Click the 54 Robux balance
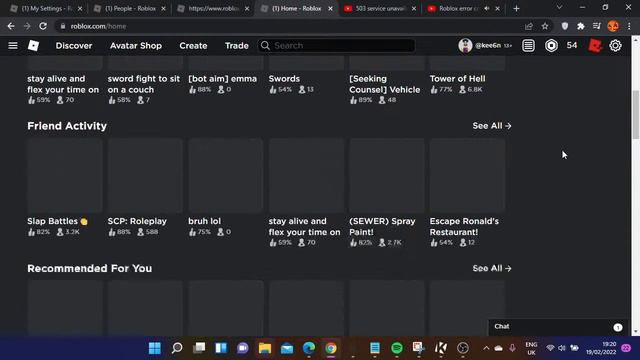This screenshot has width=640, height=360. tap(572, 45)
